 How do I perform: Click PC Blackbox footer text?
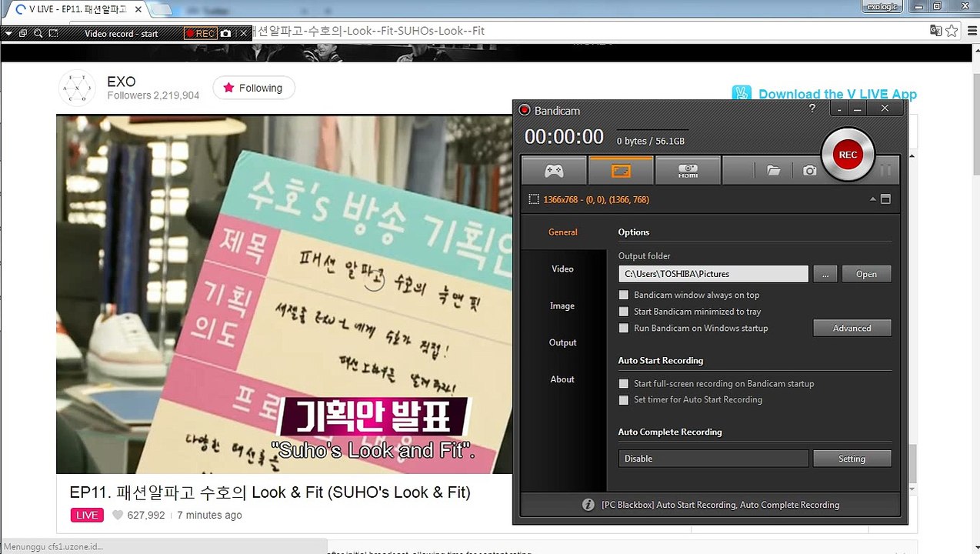[720, 505]
